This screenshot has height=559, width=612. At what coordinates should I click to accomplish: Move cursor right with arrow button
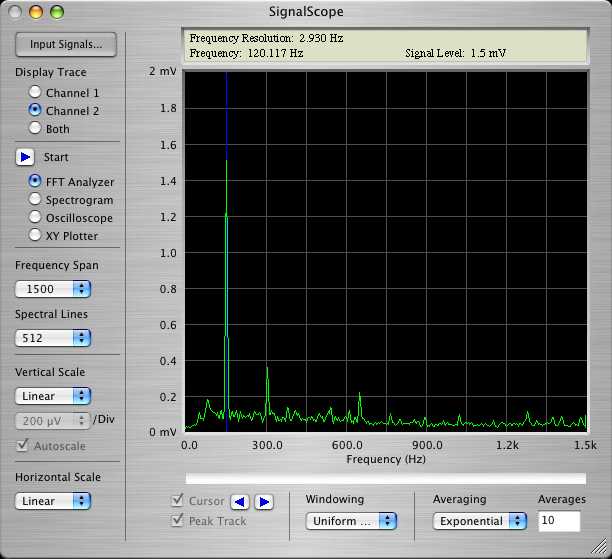[x=263, y=502]
